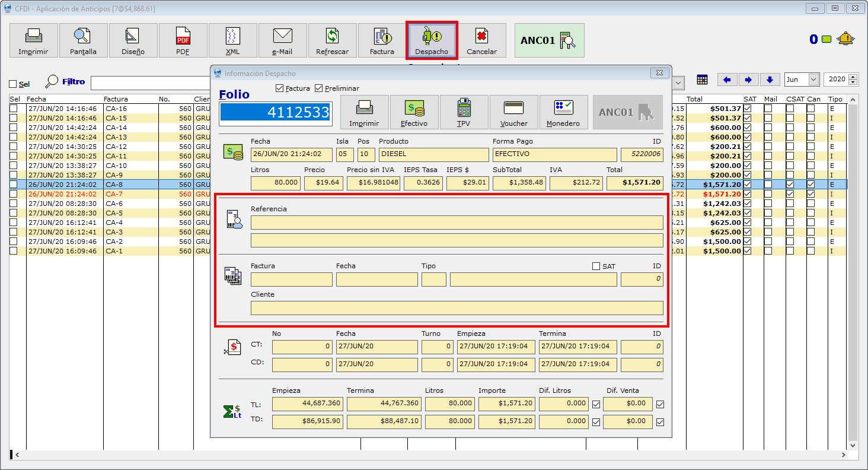Increase the year 2020 stepper
The image size is (868, 470).
tap(853, 77)
